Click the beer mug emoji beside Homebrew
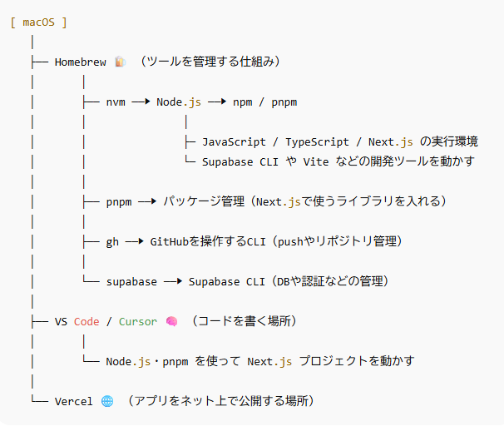504x431 pixels. coord(120,62)
